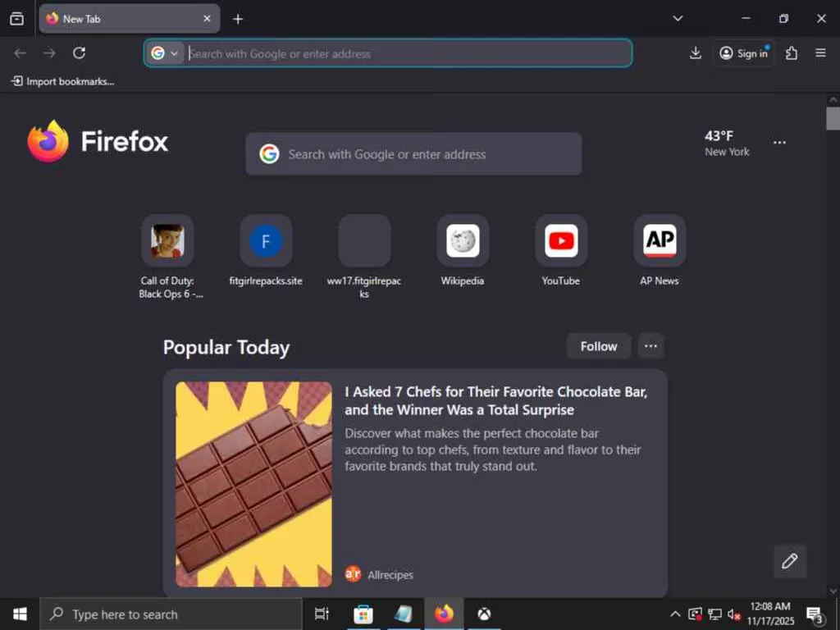The image size is (840, 630).
Task: Click the page vertical scrollbar thumb
Action: [x=833, y=118]
